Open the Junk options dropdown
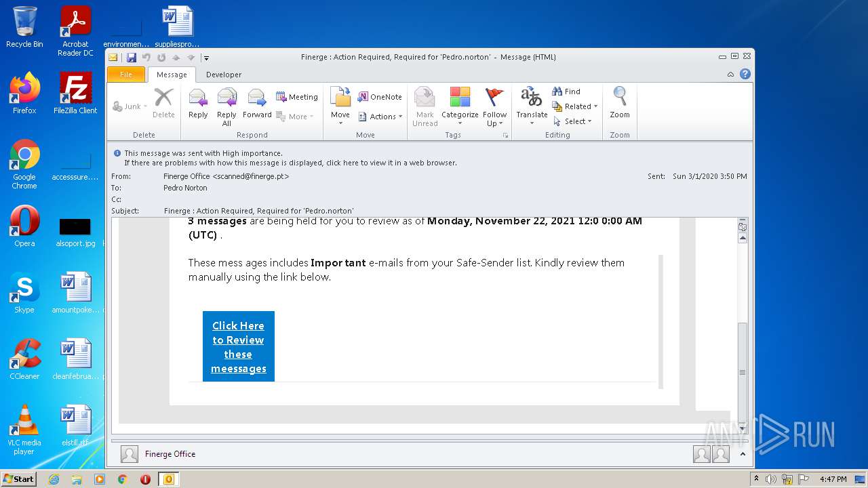868x488 pixels. click(x=130, y=106)
